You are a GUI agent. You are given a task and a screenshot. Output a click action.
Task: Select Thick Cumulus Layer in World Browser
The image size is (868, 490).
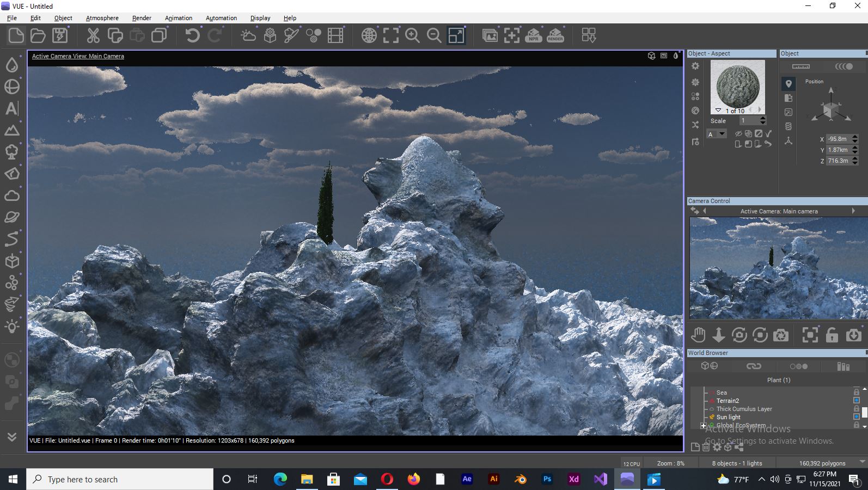pyautogui.click(x=744, y=408)
